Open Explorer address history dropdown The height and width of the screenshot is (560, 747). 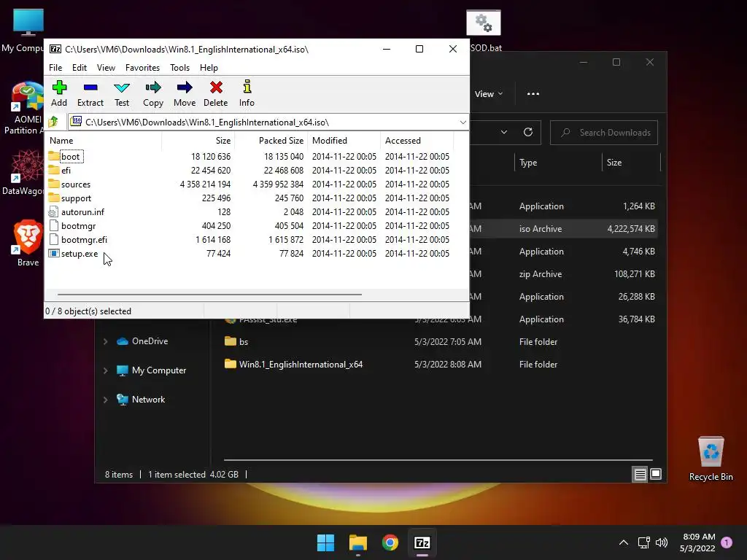tap(503, 132)
